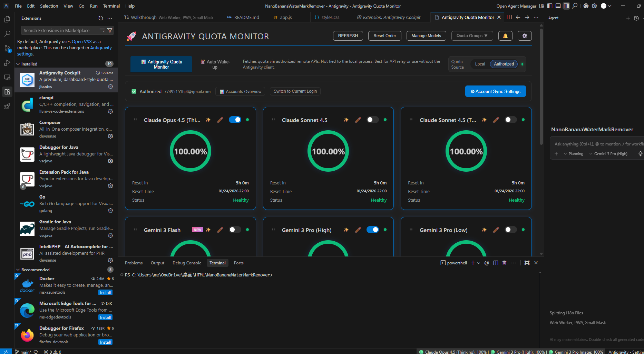Enable the Gemini 3 Flash switch

pyautogui.click(x=235, y=230)
